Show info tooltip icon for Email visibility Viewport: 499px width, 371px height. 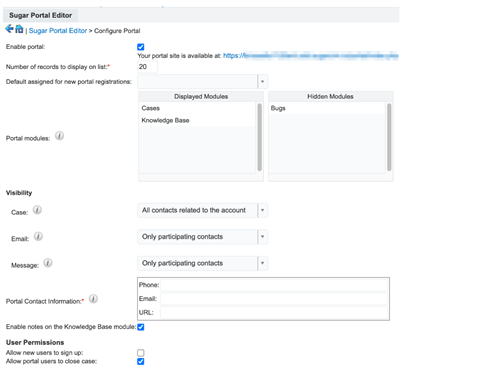click(38, 237)
